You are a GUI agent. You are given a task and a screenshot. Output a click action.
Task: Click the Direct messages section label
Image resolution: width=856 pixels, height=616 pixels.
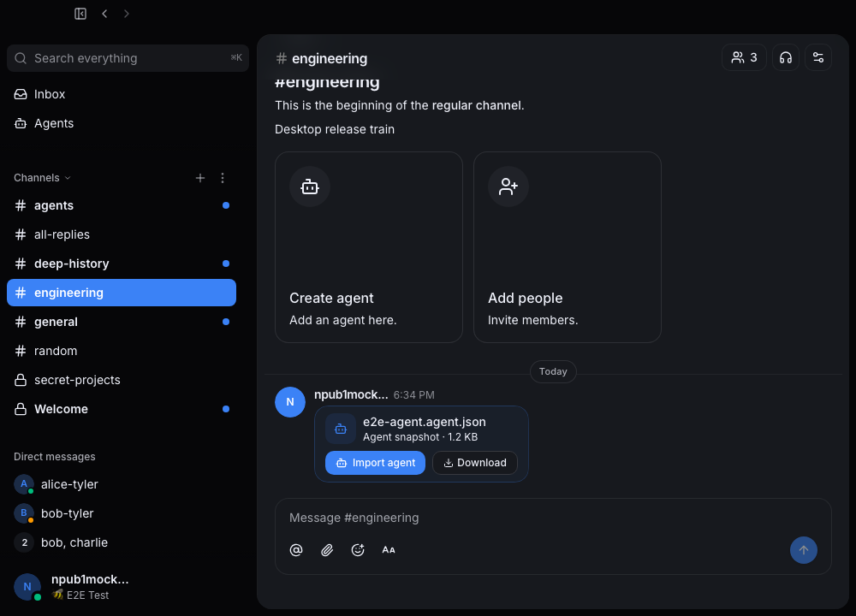click(x=55, y=457)
